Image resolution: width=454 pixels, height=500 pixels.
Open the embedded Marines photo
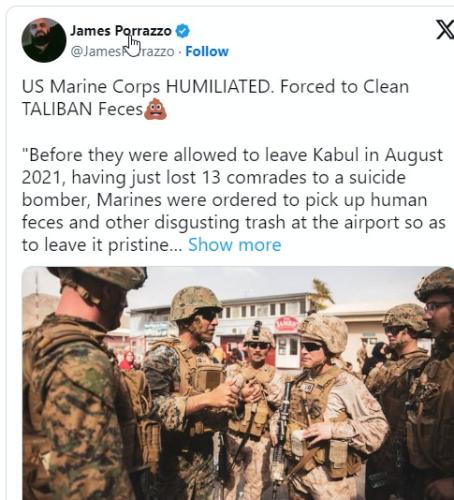tap(238, 383)
